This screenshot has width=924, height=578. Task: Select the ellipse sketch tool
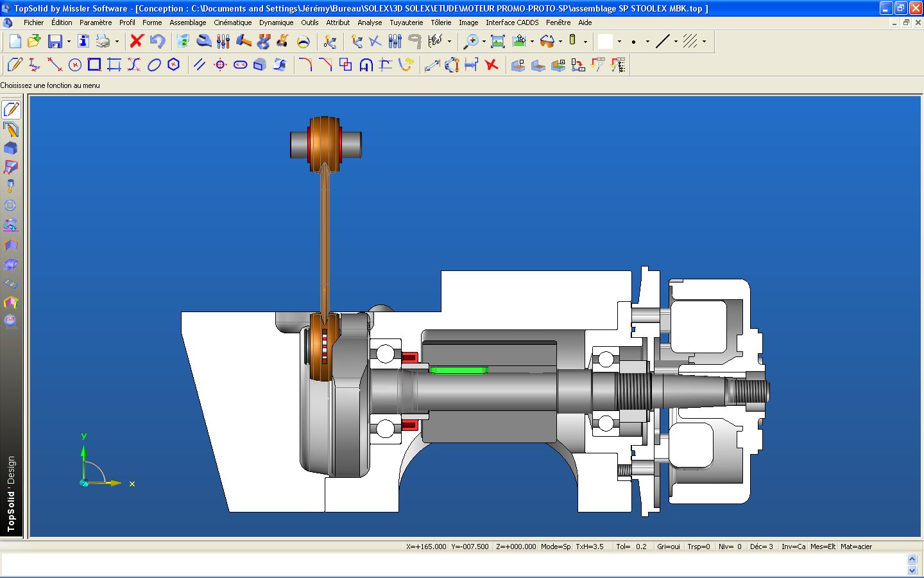tap(154, 65)
